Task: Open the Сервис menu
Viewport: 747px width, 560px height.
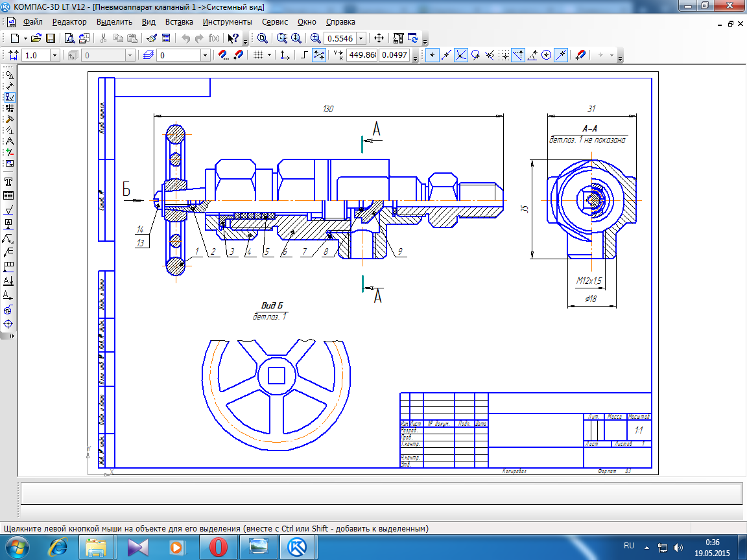Action: click(275, 22)
